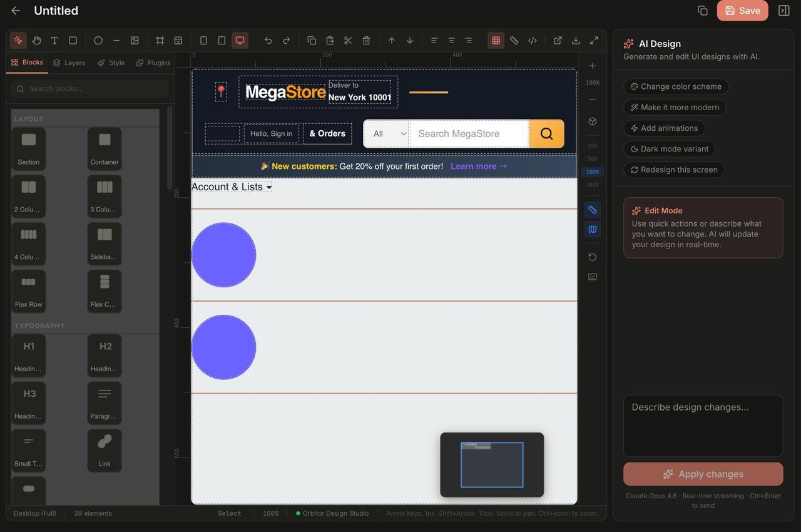Image resolution: width=801 pixels, height=532 pixels.
Task: Click the Save button
Action: [742, 11]
